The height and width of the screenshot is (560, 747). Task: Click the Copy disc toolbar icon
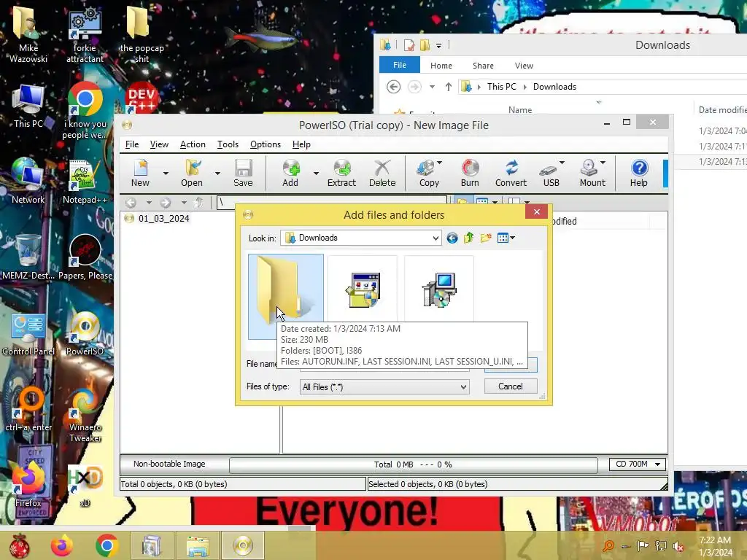click(x=428, y=172)
